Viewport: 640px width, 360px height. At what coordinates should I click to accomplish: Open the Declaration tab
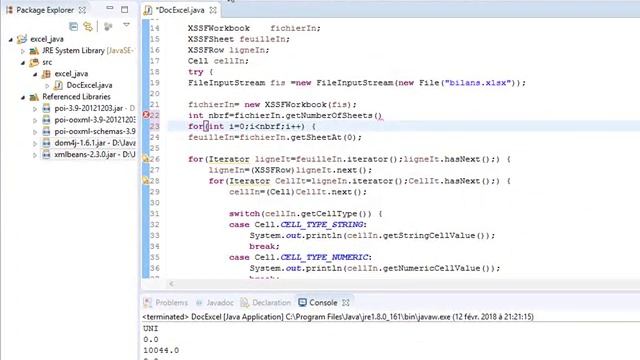[x=266, y=303]
